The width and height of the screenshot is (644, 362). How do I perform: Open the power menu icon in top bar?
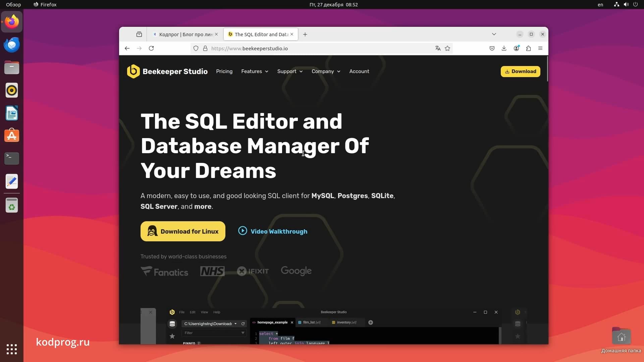635,5
